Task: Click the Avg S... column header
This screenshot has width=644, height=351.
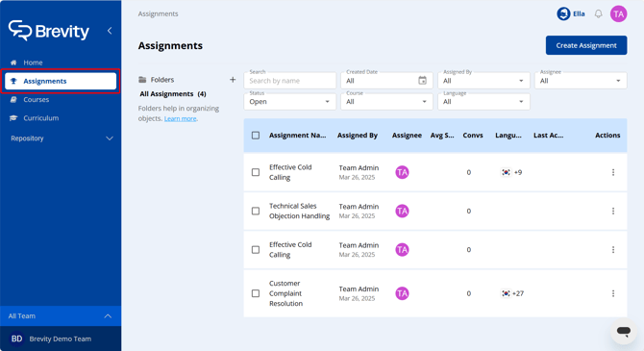Action: (442, 136)
